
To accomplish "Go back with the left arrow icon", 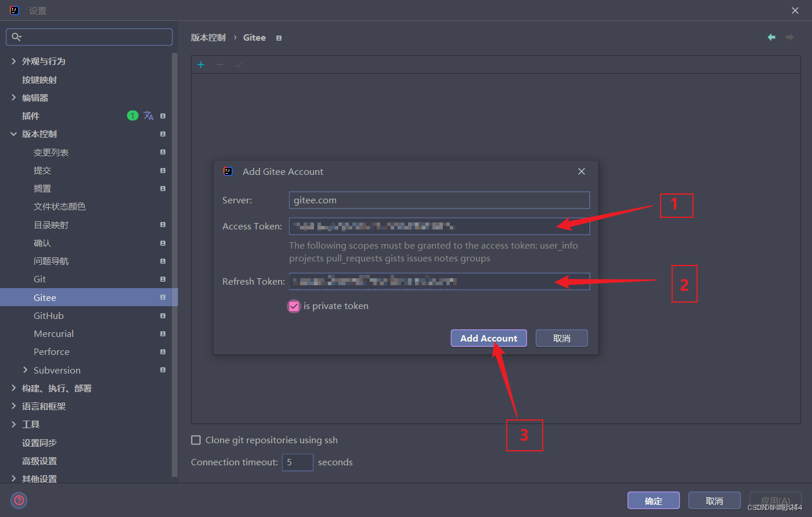I will [771, 37].
